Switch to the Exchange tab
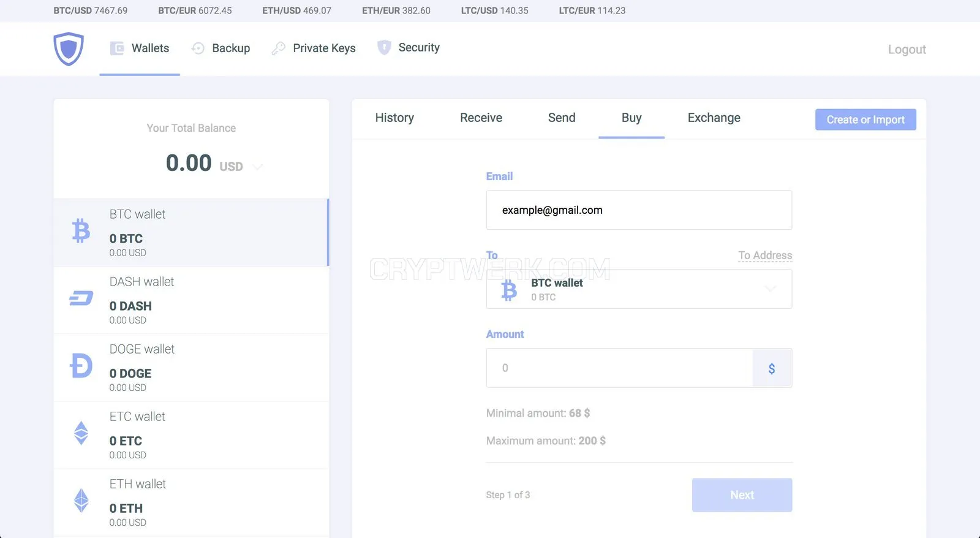Screen dimensions: 980x538 (714, 118)
